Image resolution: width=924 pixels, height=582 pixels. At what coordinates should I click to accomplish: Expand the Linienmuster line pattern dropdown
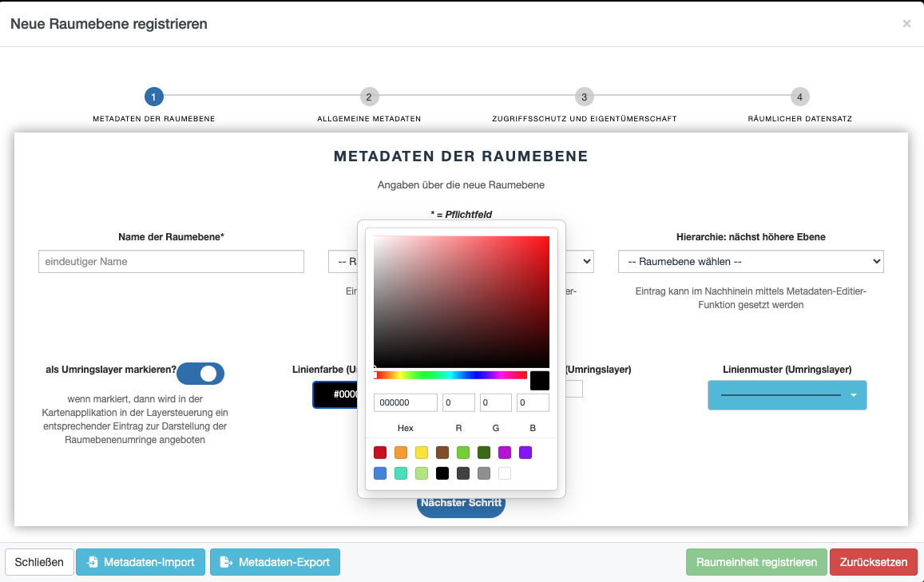787,395
